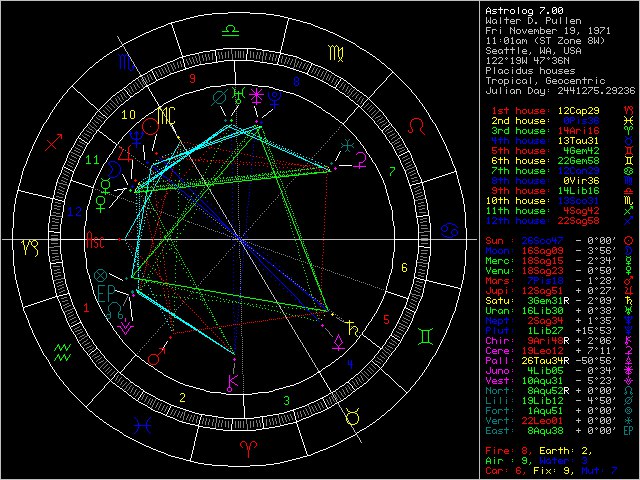
Task: Select the 'Tropical, Geocentric' line
Action: click(x=545, y=81)
